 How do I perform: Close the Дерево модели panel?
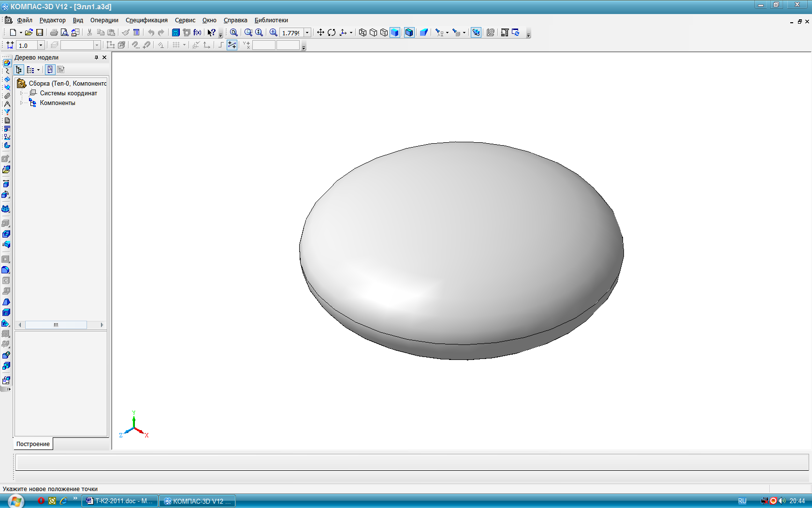click(104, 57)
